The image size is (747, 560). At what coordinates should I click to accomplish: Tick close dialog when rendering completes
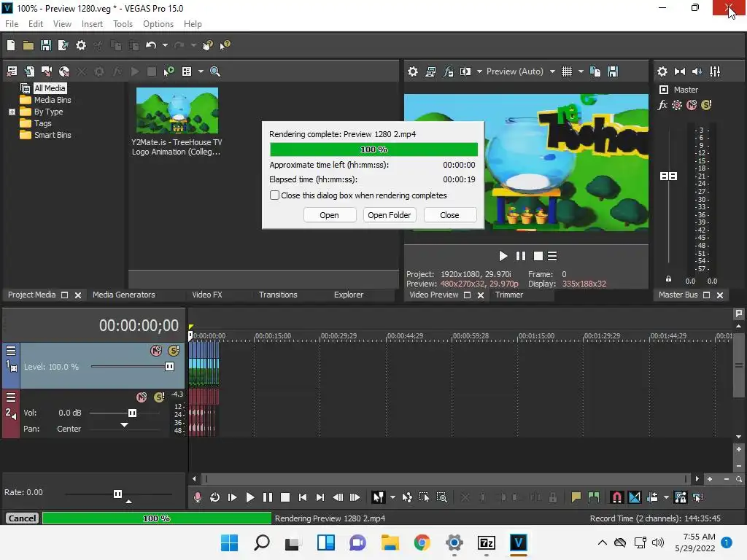coord(274,195)
